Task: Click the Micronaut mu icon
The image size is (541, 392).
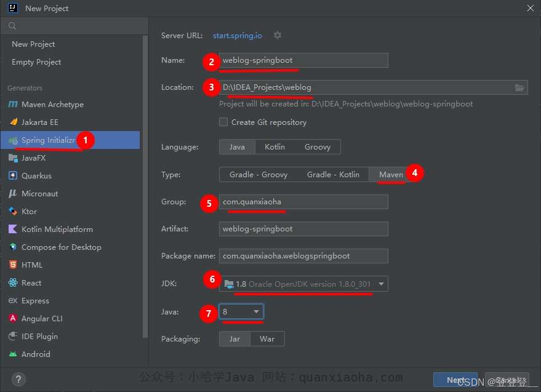Action: point(13,193)
